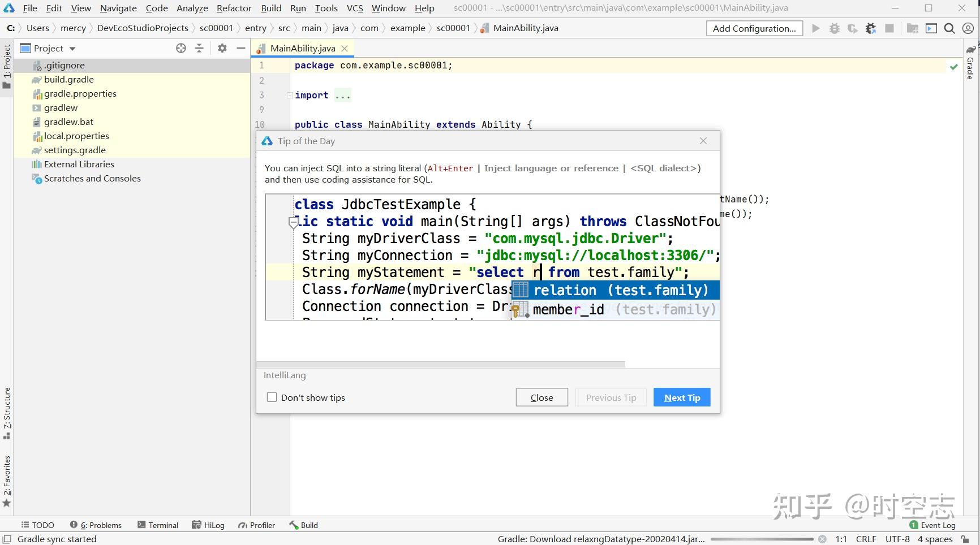Toggle the read-only lock in status bar

coord(965,539)
